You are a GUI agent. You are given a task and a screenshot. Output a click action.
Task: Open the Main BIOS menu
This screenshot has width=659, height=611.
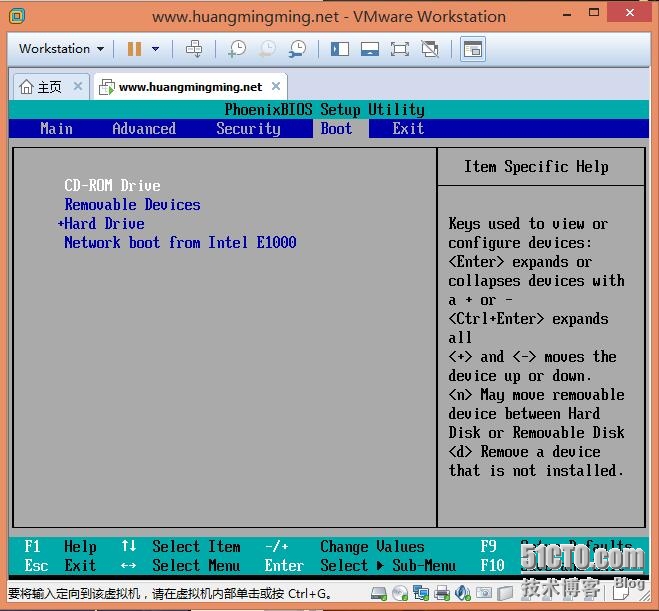coord(56,128)
